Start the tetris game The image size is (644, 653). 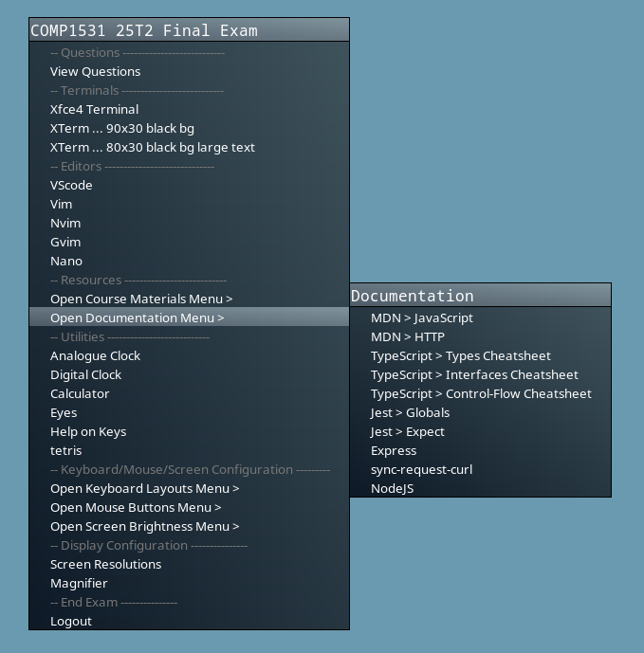65,451
